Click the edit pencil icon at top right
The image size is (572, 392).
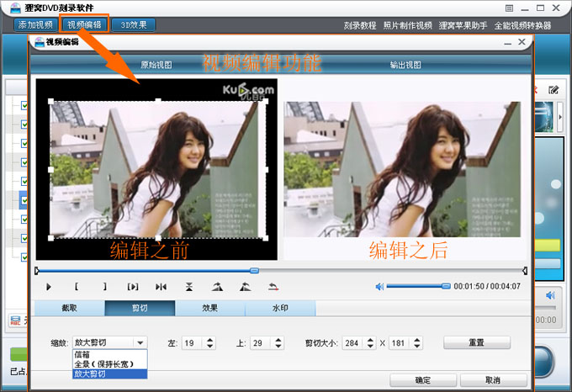click(x=553, y=89)
